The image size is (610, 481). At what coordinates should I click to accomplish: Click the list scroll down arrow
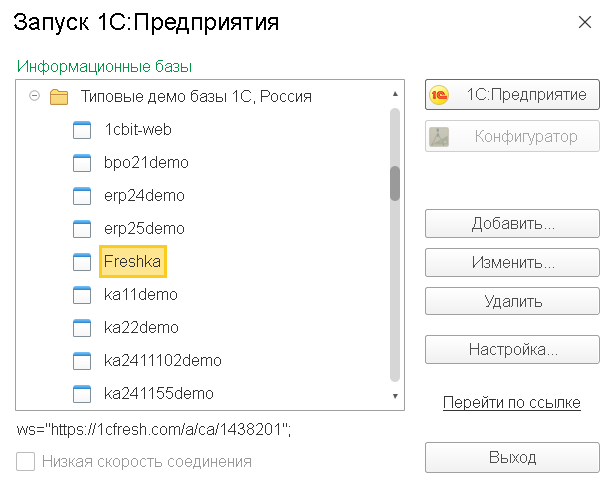tap(395, 396)
